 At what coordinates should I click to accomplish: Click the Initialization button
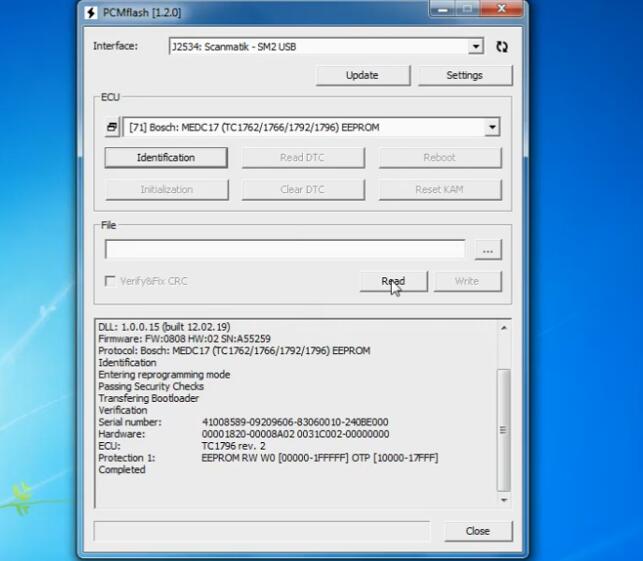coord(166,189)
